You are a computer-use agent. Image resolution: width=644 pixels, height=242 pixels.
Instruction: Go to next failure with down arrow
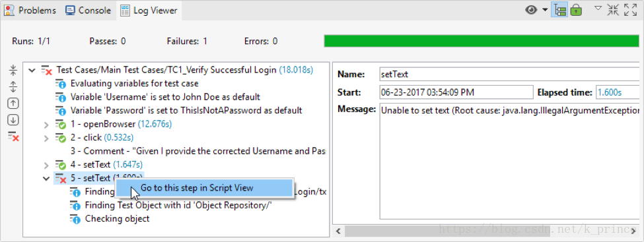tap(13, 120)
